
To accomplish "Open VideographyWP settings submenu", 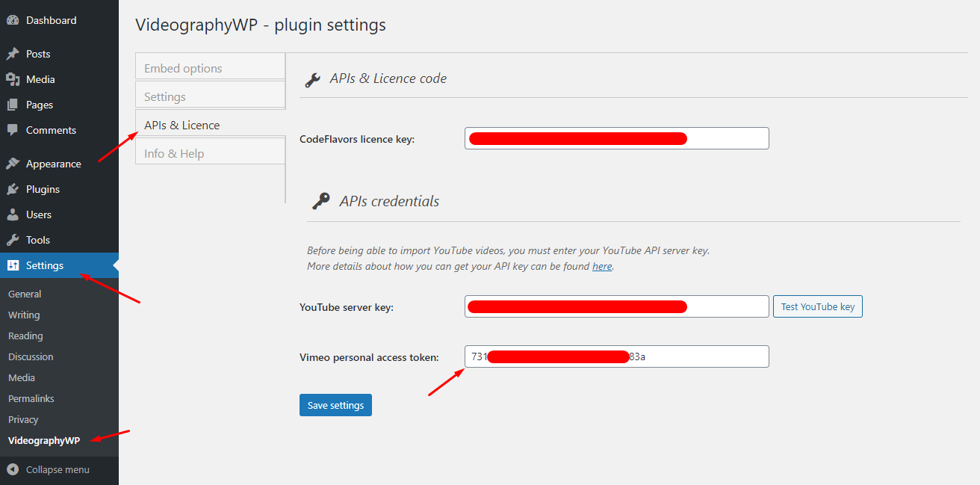I will [x=44, y=441].
